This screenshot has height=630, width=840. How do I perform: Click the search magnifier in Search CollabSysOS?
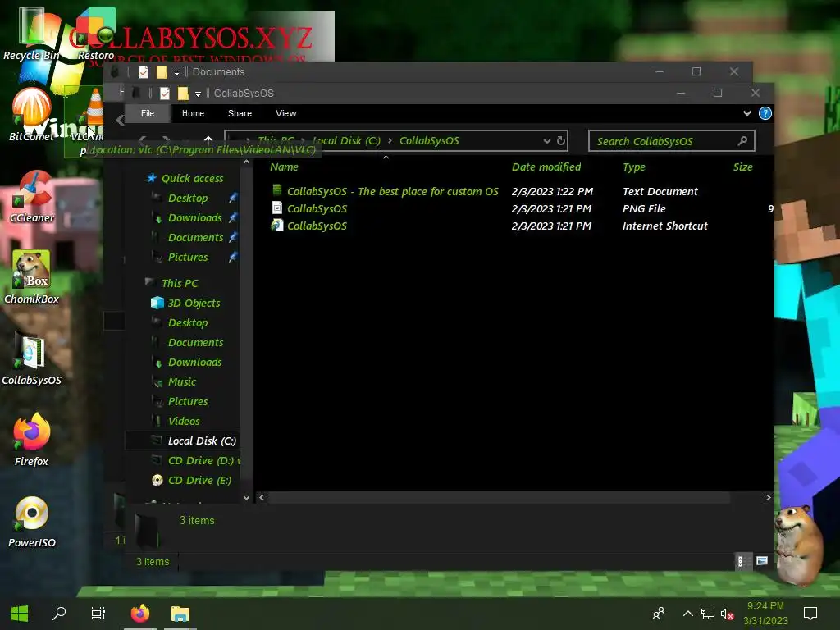click(x=742, y=141)
